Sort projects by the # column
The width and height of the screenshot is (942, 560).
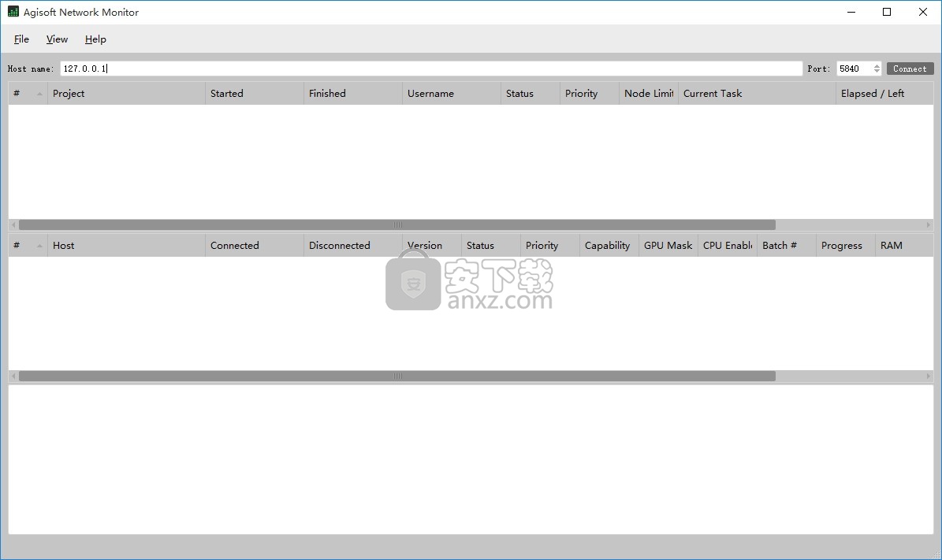[28, 94]
